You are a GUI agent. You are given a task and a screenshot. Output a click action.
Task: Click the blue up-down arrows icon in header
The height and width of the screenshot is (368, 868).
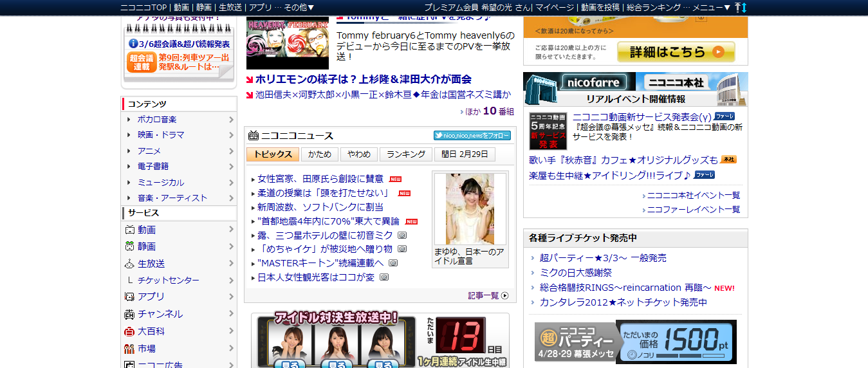coord(744,7)
